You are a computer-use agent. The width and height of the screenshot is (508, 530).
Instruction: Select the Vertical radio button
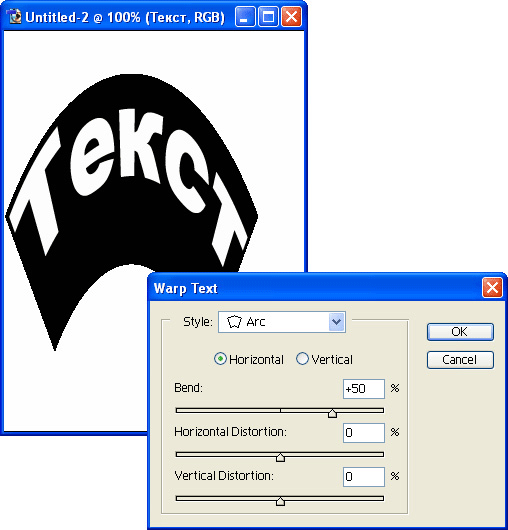302,359
